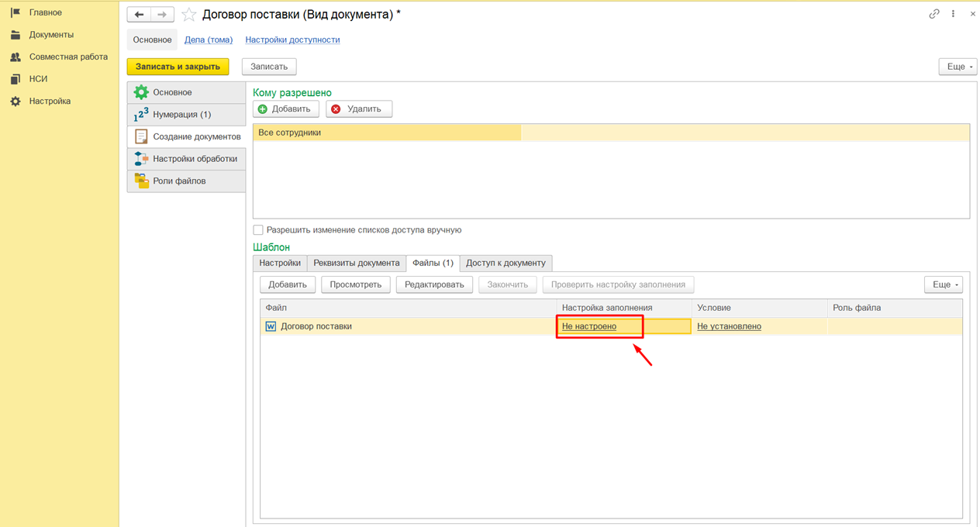Click the Просмотреть button
The image size is (980, 527).
click(x=356, y=284)
